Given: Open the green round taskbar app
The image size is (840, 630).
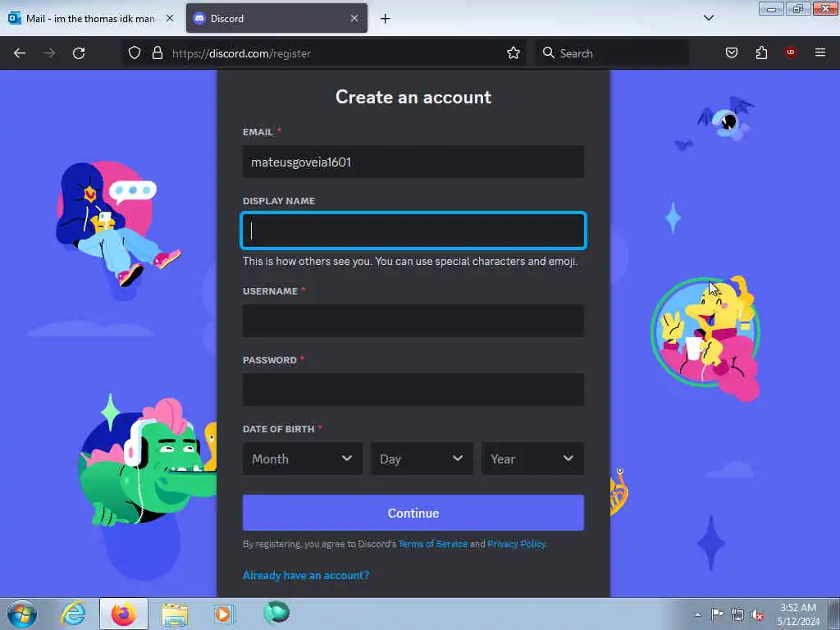Looking at the screenshot, I should tap(276, 613).
